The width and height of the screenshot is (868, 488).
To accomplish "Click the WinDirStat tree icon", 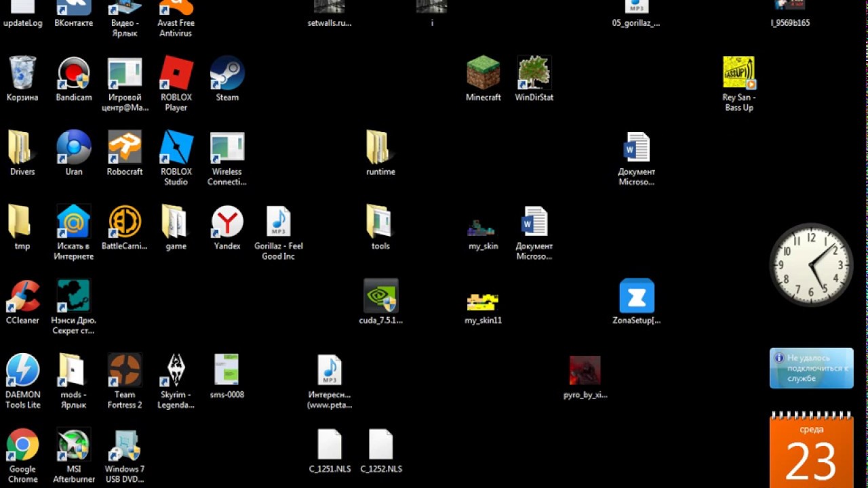I will click(x=534, y=73).
